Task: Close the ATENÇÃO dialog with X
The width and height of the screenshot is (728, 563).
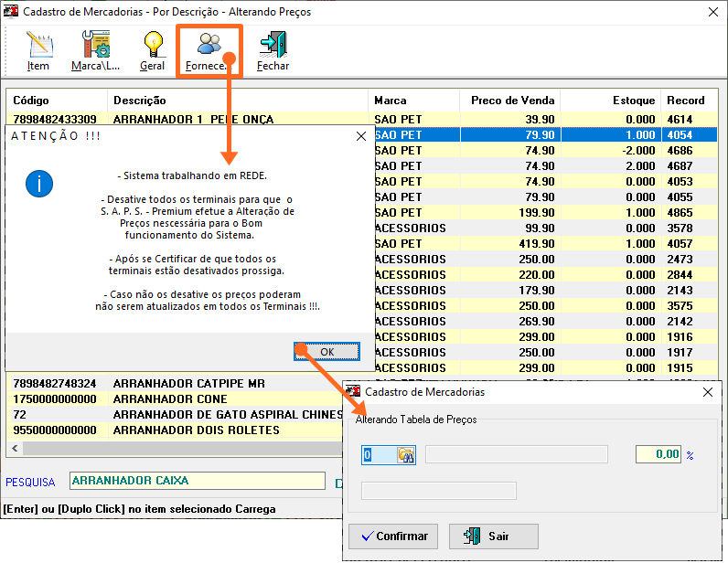Action: pos(360,136)
